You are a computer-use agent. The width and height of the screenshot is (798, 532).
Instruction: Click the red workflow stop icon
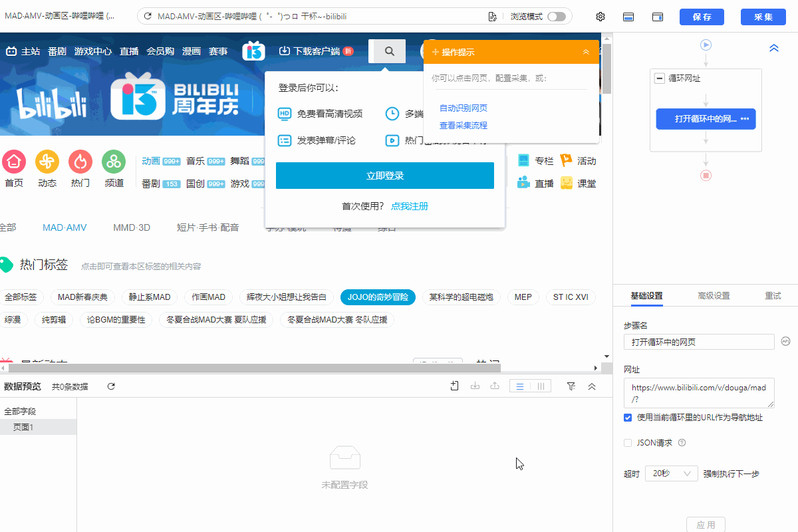pyautogui.click(x=706, y=176)
